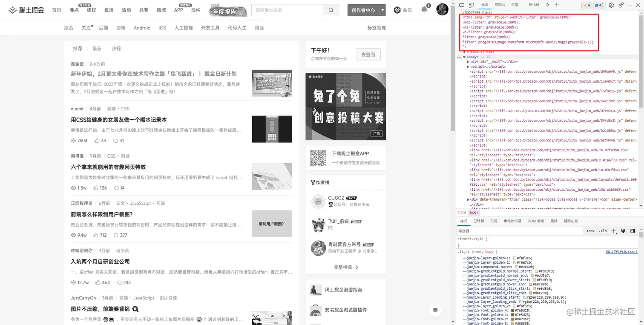Click color swatch for #f6e7cb
Image resolution: width=644 pixels, height=325 pixels.
tap(515, 263)
